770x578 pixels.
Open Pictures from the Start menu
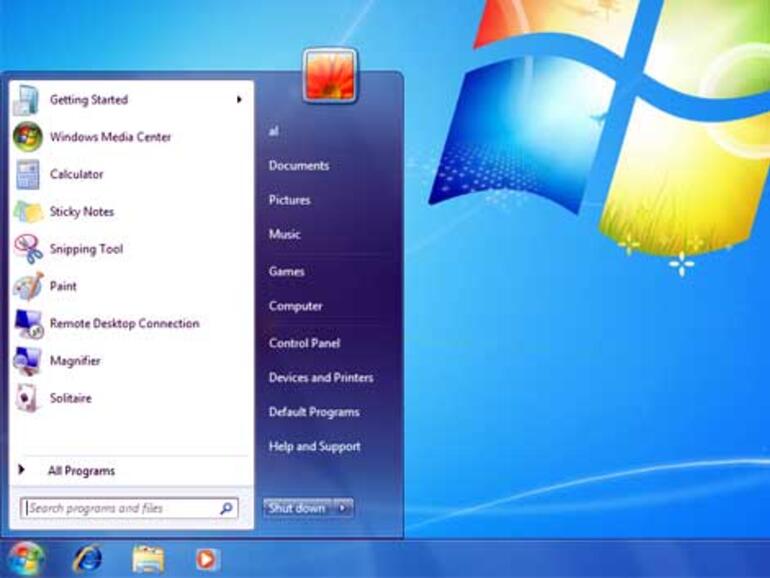pyautogui.click(x=289, y=200)
